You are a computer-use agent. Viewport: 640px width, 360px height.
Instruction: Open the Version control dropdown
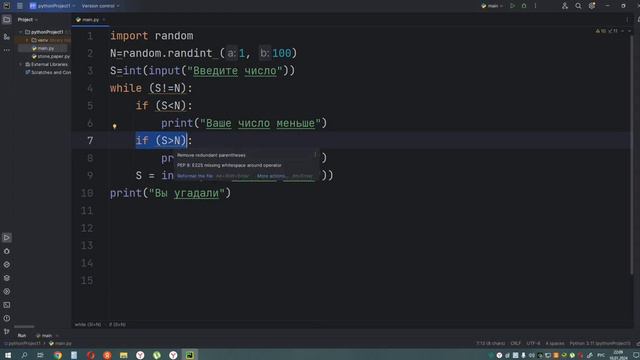point(100,6)
